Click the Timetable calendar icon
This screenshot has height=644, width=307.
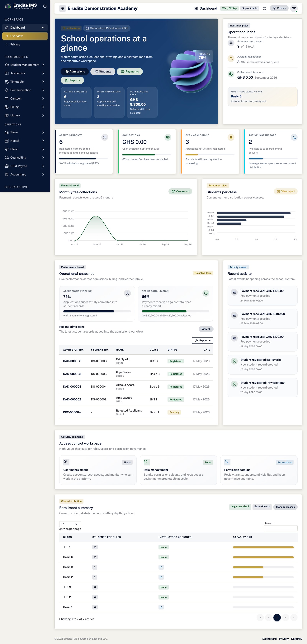(x=7, y=82)
